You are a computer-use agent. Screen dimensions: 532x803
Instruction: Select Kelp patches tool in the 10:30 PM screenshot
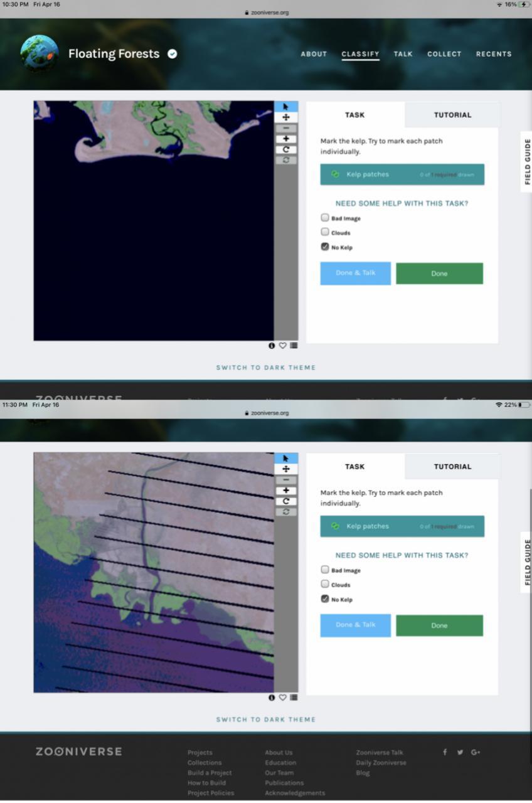coord(402,174)
